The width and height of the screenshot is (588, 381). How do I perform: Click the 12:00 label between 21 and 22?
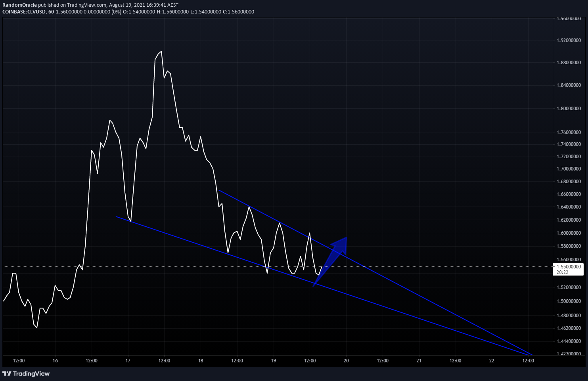[456, 361]
